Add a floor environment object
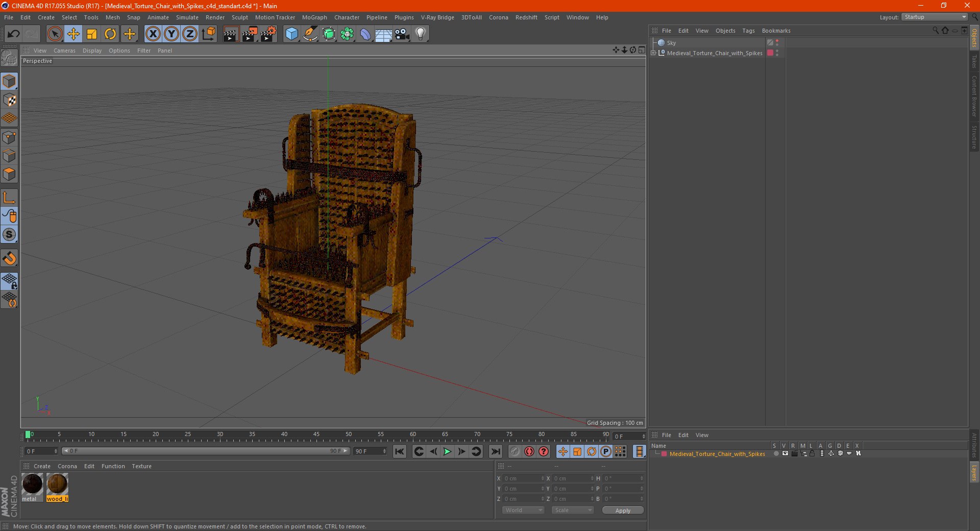The height and width of the screenshot is (531, 980). (x=383, y=34)
